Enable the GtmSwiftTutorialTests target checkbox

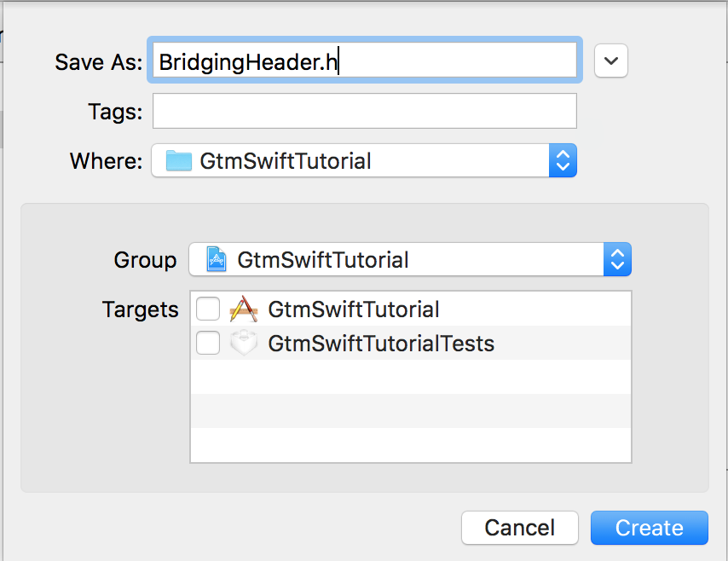pos(208,343)
